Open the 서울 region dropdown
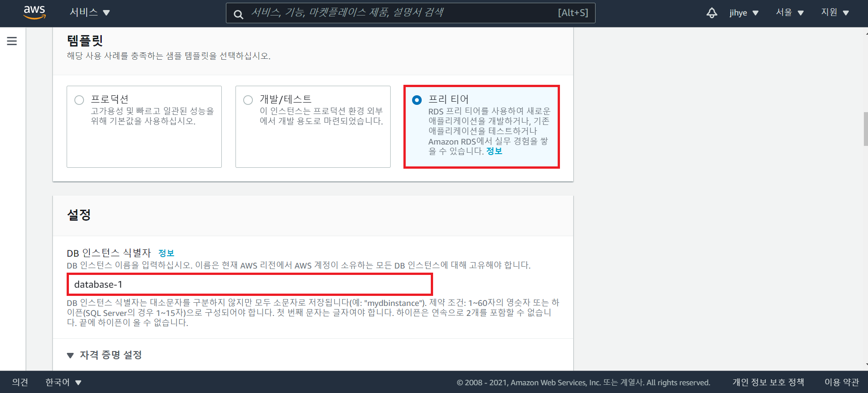868x393 pixels. (x=790, y=12)
